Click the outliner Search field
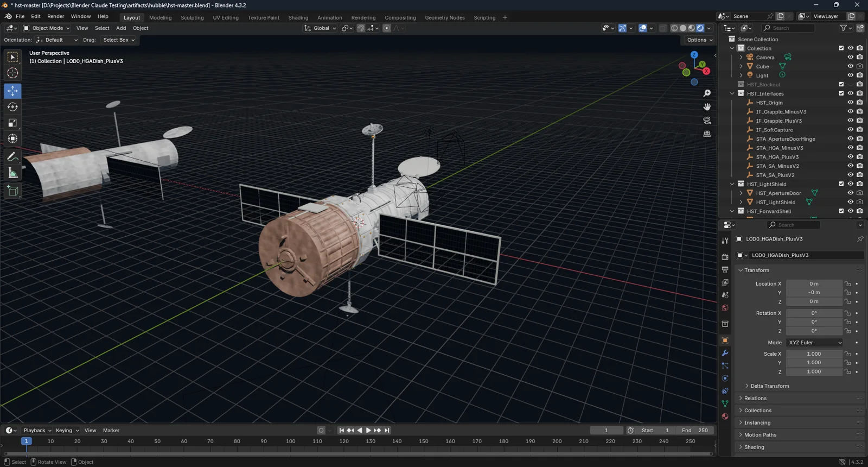The image size is (868, 467). pos(788,28)
